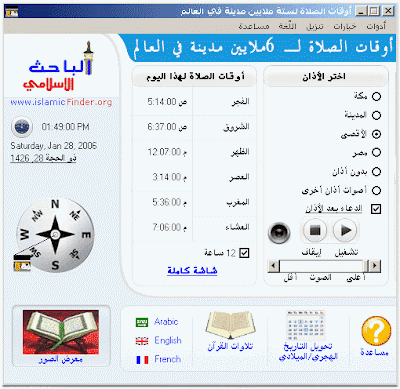Click the Hijri/Gregorian date conversion label

pyautogui.click(x=308, y=352)
